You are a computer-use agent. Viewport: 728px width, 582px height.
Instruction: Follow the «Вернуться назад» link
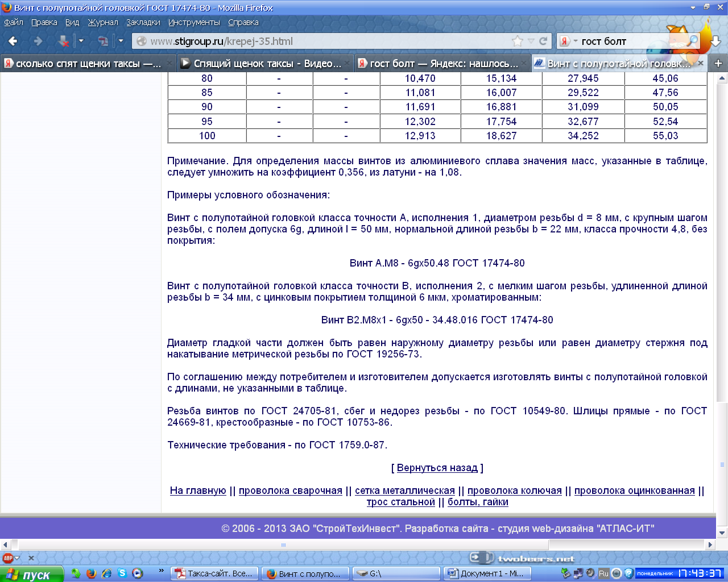click(x=437, y=468)
